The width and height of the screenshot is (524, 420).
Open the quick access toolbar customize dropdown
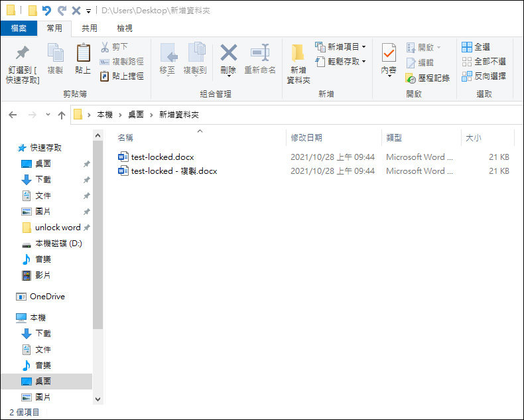coord(89,11)
